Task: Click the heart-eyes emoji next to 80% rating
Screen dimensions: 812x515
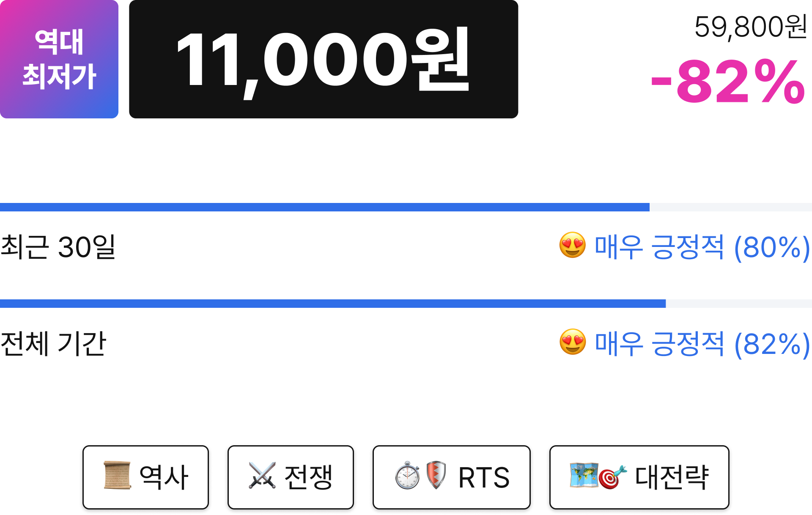Action: click(x=573, y=245)
